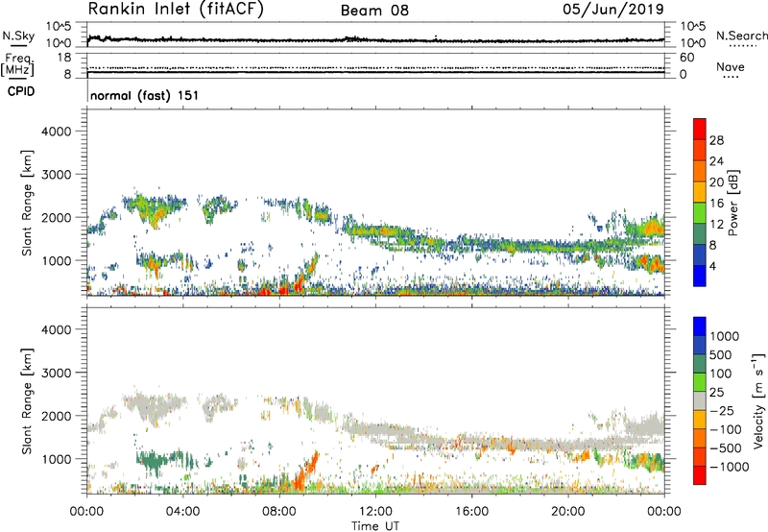Pick the bright blue bottom Power color segment
This screenshot has width=768, height=532.
(700, 277)
